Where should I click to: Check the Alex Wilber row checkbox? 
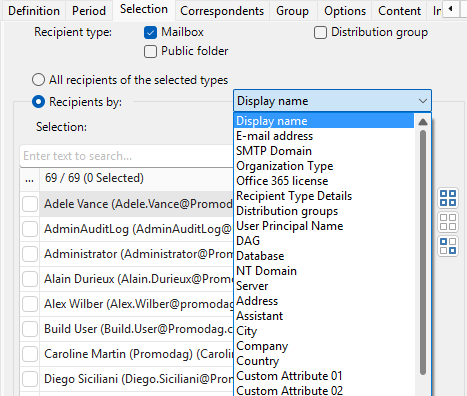coord(30,304)
